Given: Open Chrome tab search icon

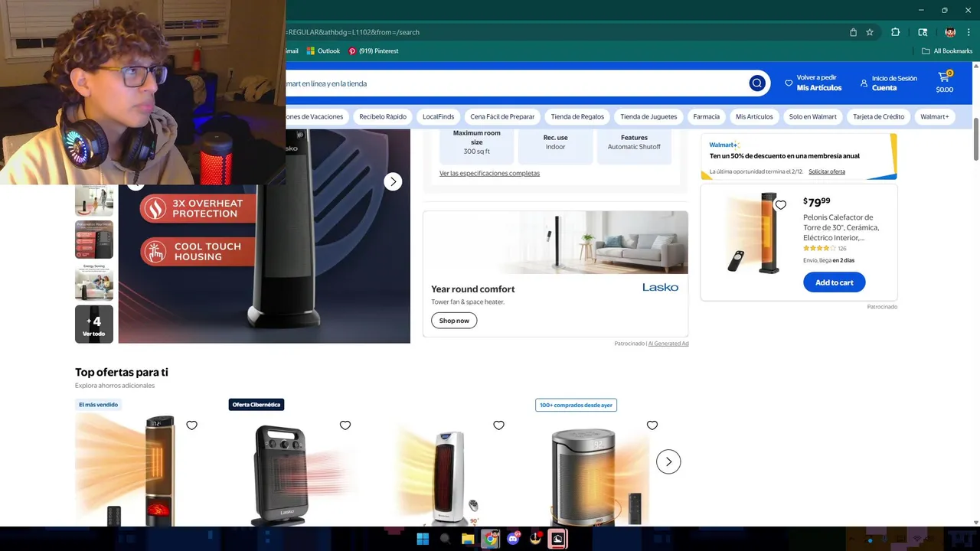Looking at the screenshot, I should pos(923,32).
